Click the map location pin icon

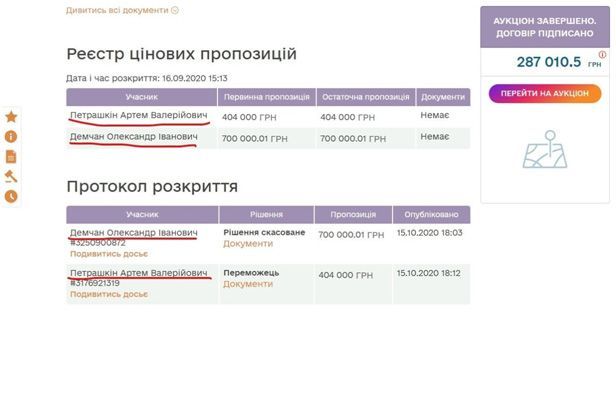pos(545,149)
